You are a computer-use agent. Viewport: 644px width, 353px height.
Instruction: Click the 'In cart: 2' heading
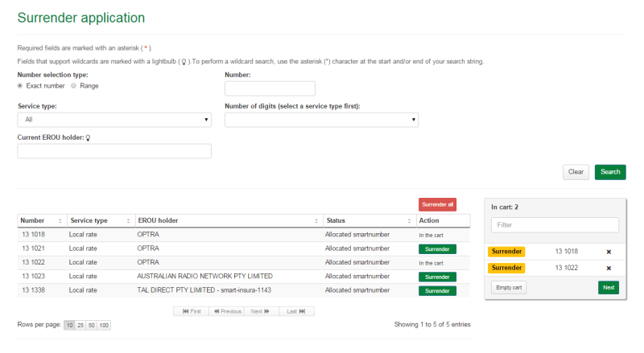(505, 207)
